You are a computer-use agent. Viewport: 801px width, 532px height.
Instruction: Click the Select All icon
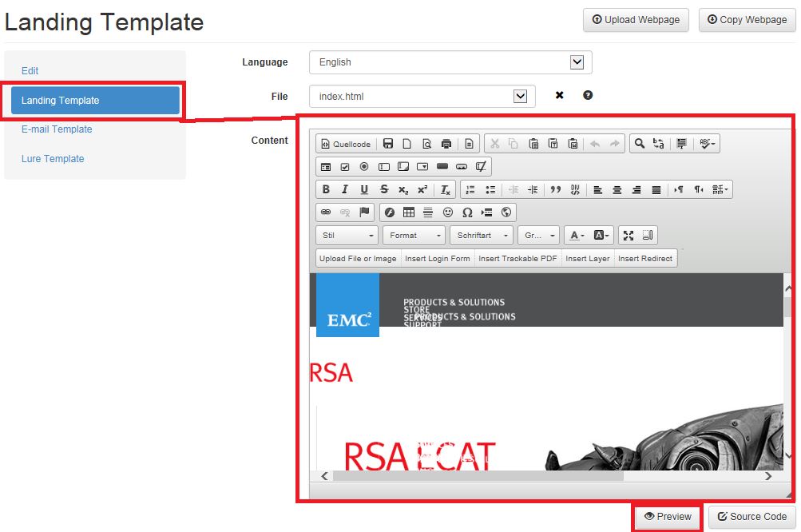pos(681,144)
